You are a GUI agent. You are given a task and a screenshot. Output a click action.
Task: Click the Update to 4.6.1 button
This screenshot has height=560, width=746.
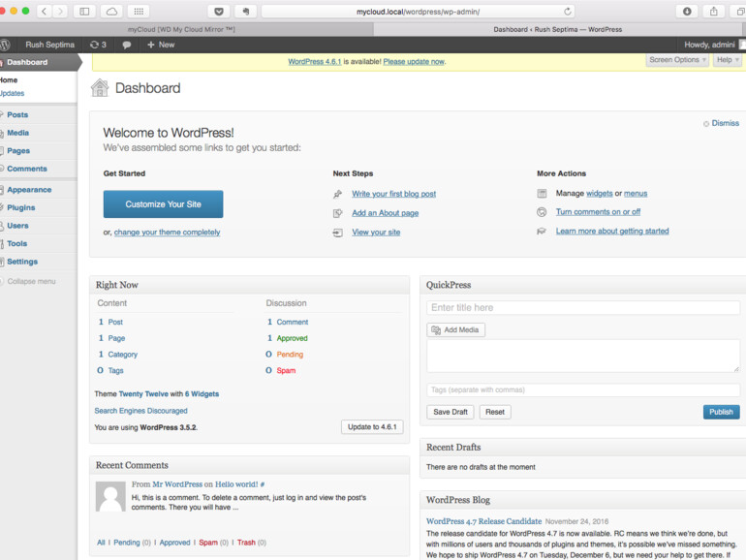tap(372, 426)
